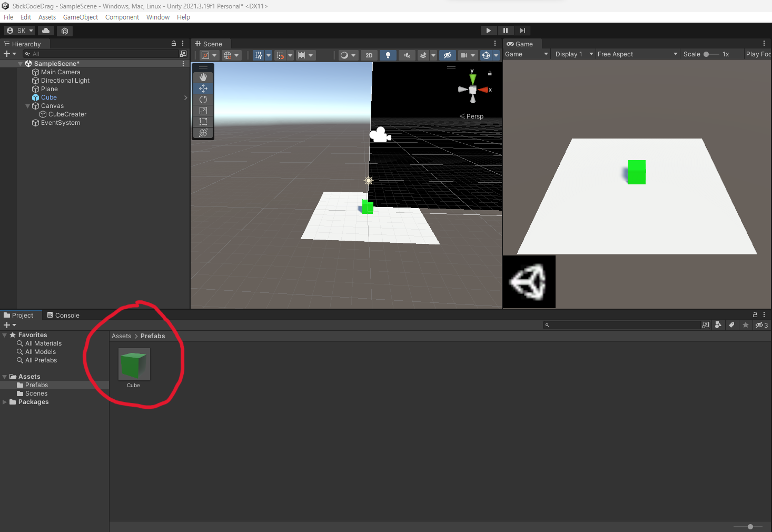Toggle the grid visibility button
The width and height of the screenshot is (772, 532).
tap(258, 55)
